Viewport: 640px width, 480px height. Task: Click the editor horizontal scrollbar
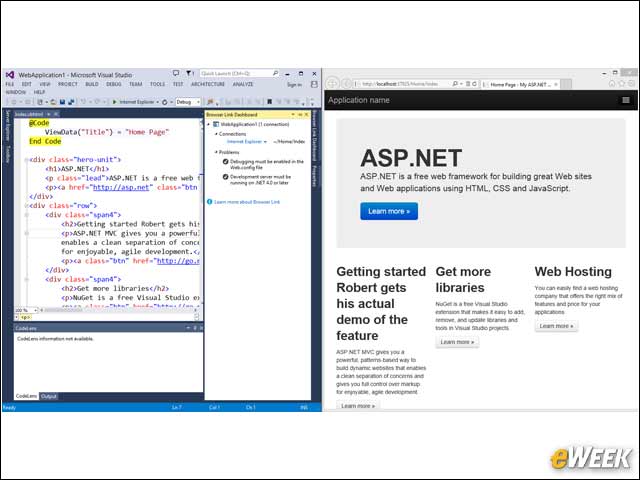pos(118,310)
